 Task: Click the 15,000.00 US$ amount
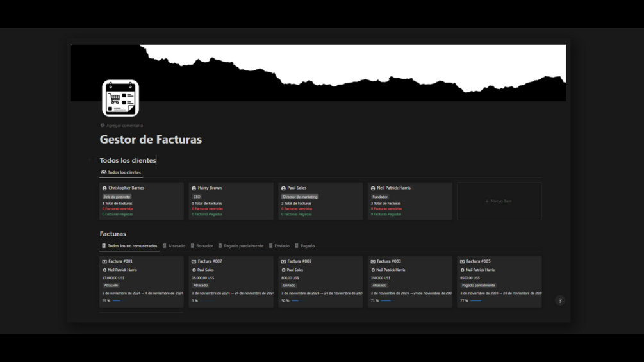203,278
